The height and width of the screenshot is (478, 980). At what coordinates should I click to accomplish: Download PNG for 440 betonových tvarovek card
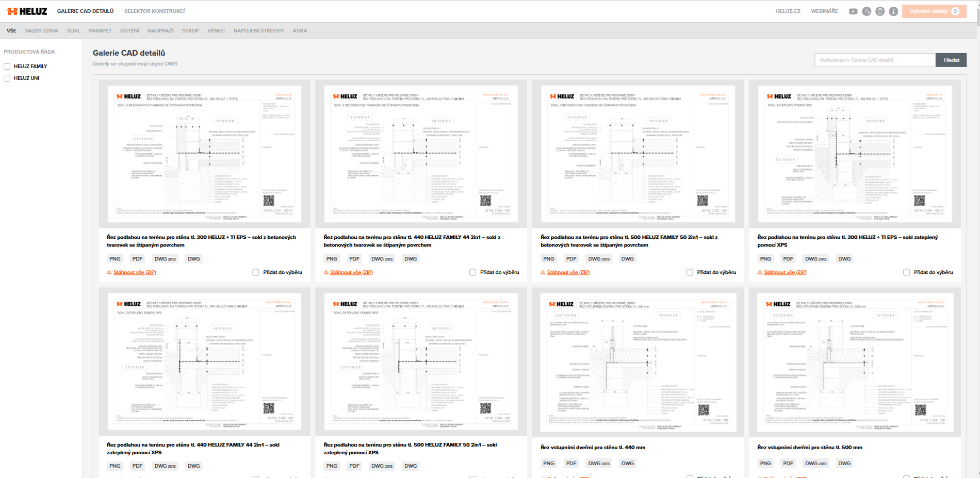(x=332, y=259)
